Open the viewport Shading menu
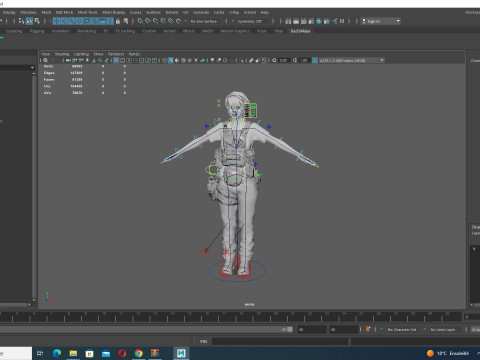Viewport: 480px width, 360px height. tap(62, 54)
